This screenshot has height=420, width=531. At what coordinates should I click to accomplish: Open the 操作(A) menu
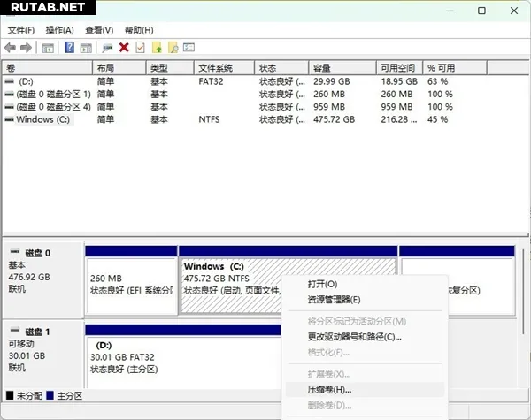60,30
